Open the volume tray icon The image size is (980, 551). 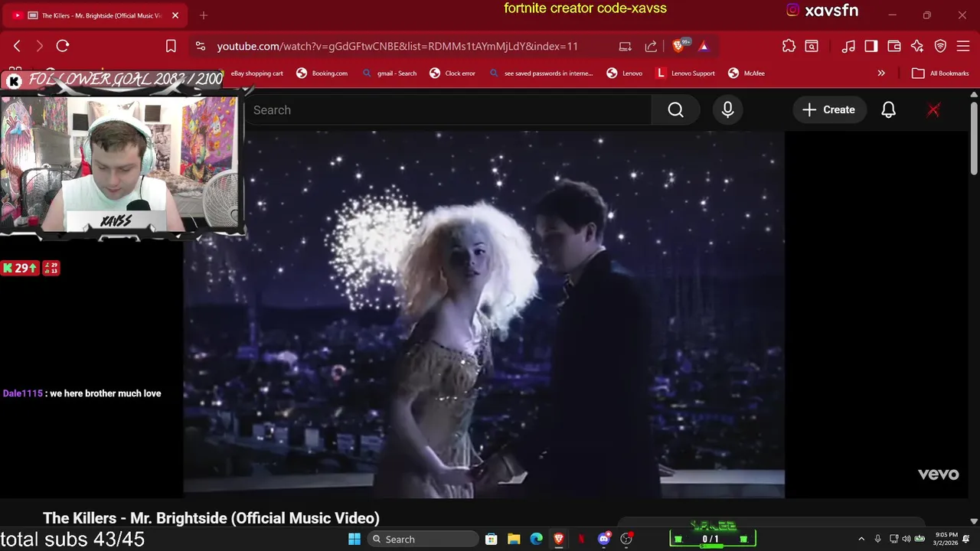[906, 539]
